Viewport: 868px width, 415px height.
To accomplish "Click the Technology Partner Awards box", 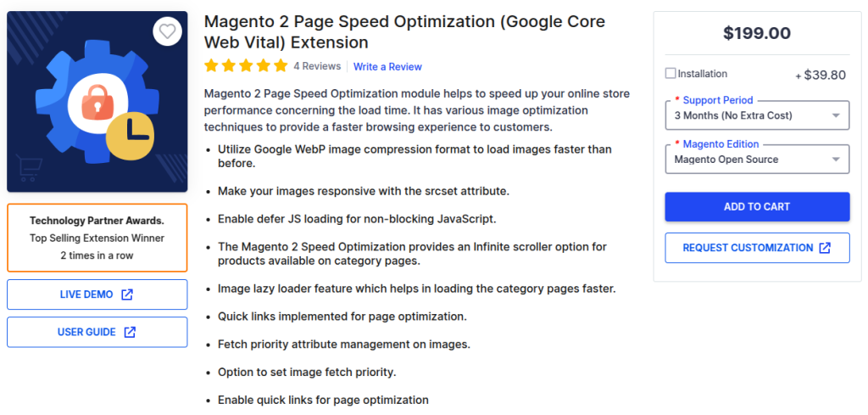I will pyautogui.click(x=97, y=238).
